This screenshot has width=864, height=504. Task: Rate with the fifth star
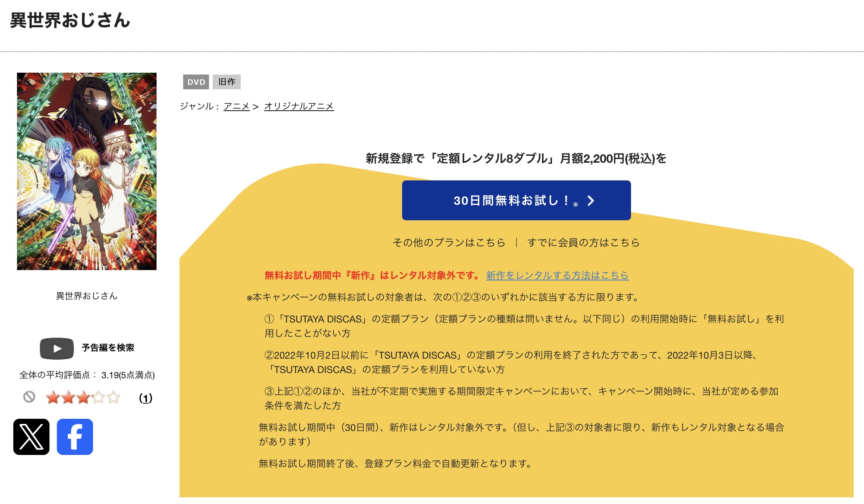pyautogui.click(x=113, y=397)
